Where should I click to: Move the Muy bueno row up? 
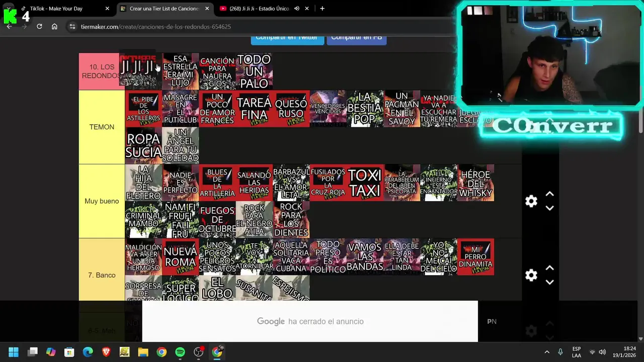[549, 194]
